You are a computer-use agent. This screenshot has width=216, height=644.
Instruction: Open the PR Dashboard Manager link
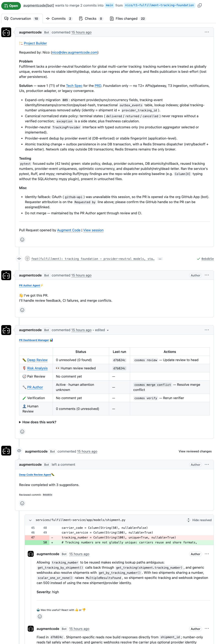point(34,340)
